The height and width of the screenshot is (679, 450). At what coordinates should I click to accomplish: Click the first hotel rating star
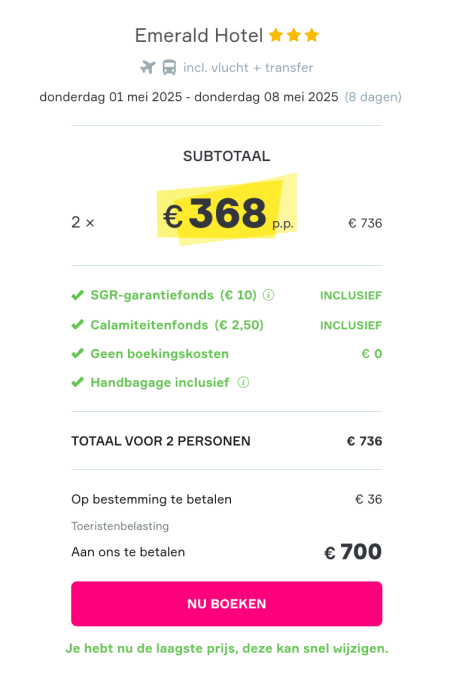(276, 35)
